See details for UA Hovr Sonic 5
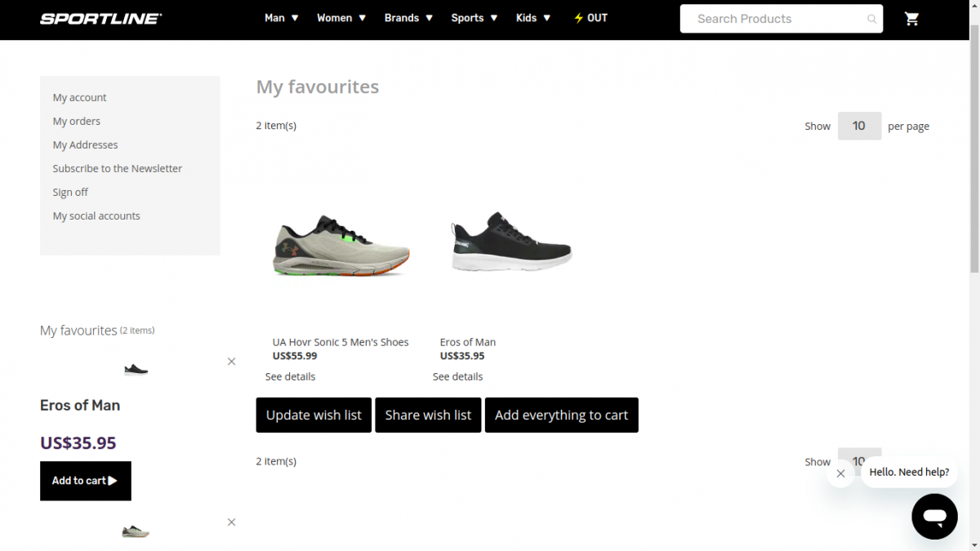This screenshot has height=551, width=980. pyautogui.click(x=290, y=376)
